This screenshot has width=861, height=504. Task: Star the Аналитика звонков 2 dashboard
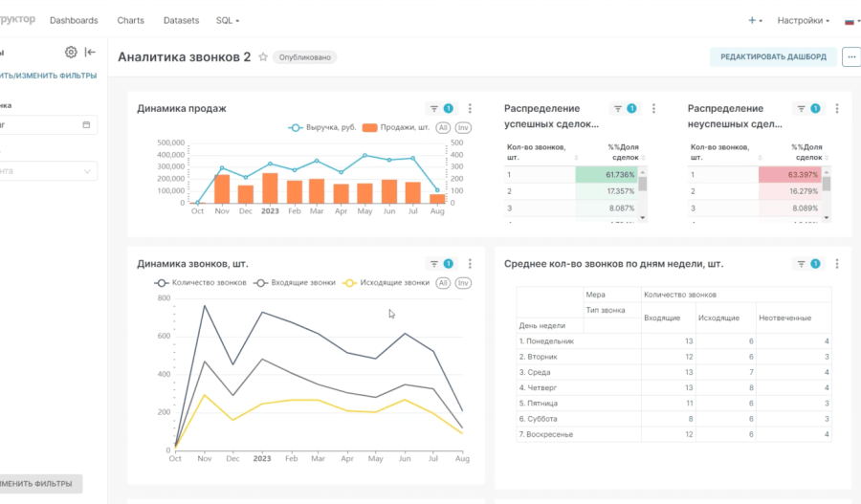click(x=263, y=57)
